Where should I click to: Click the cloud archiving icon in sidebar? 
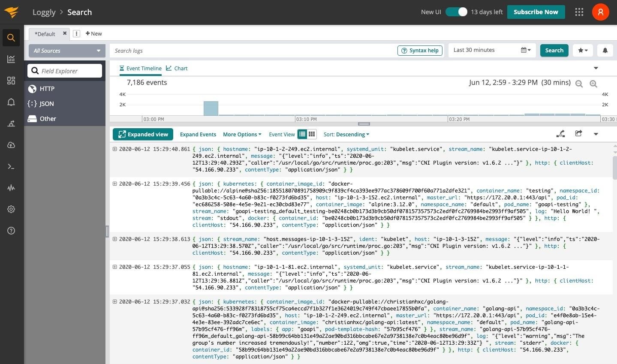(11, 145)
